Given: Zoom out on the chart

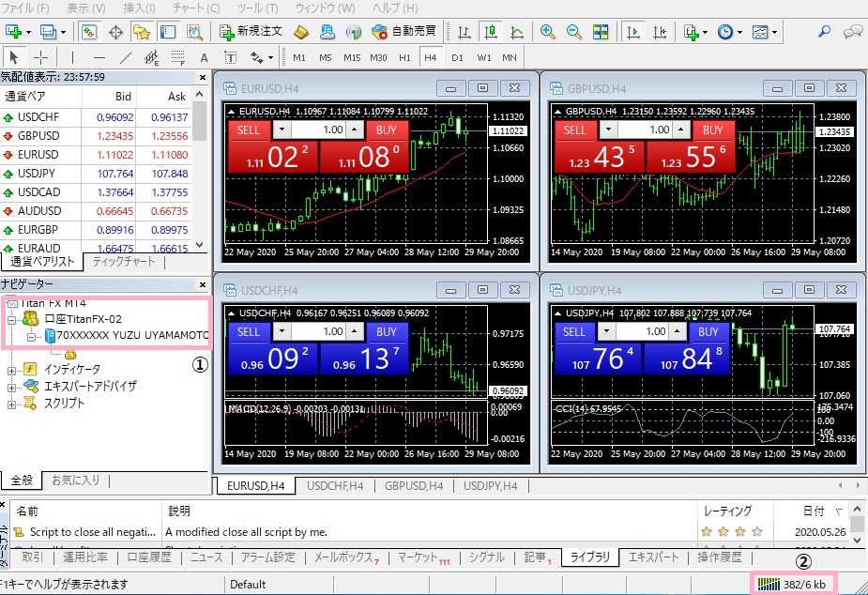Looking at the screenshot, I should [x=574, y=32].
